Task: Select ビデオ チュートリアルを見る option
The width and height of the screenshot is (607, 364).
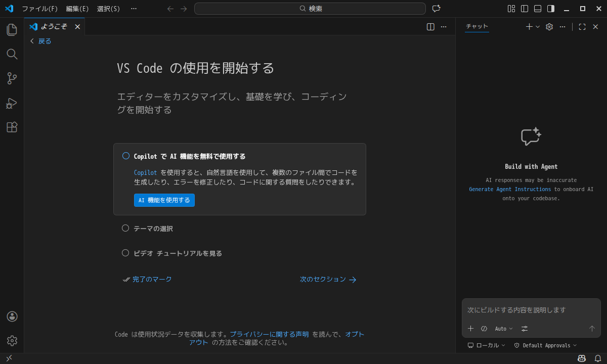Action: [x=125, y=253]
